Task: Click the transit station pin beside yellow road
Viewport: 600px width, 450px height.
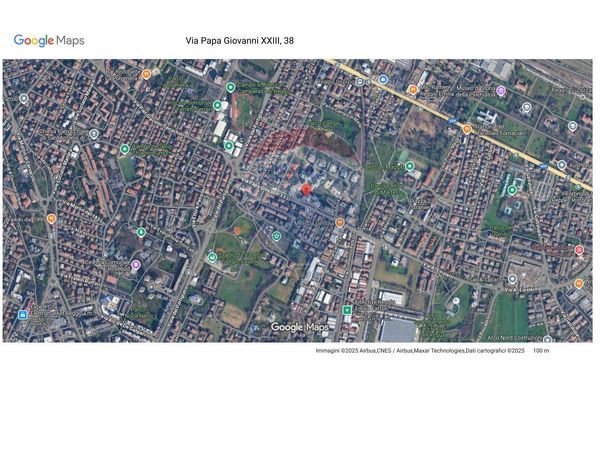Action: pos(360,82)
